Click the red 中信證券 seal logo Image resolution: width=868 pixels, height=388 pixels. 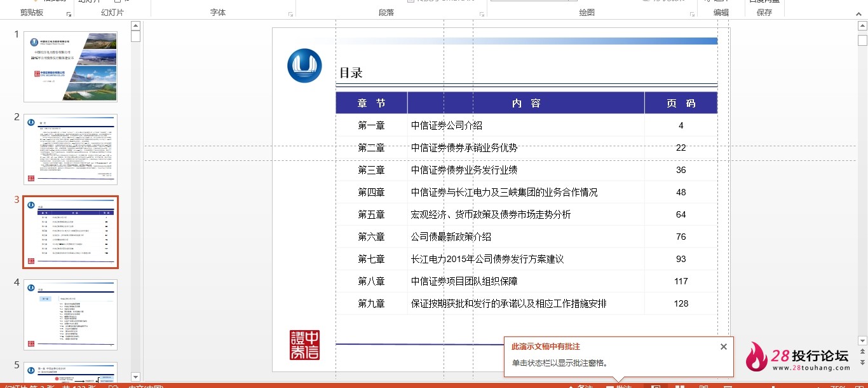pos(304,345)
